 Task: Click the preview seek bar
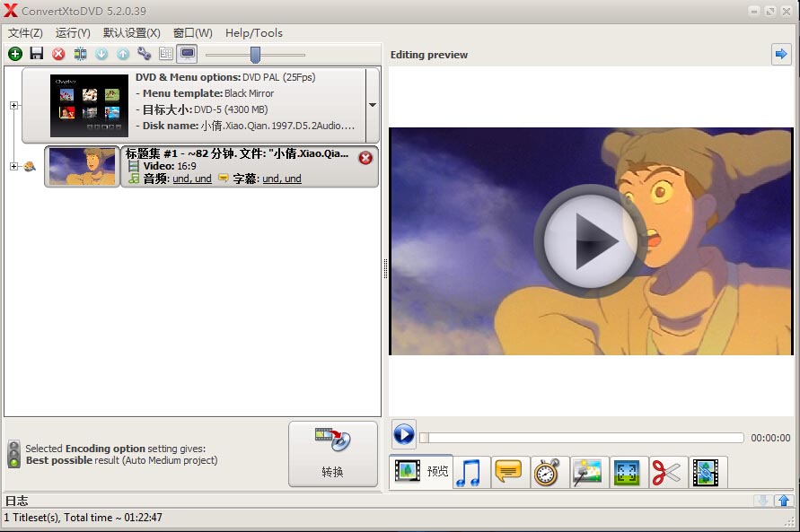coord(581,438)
